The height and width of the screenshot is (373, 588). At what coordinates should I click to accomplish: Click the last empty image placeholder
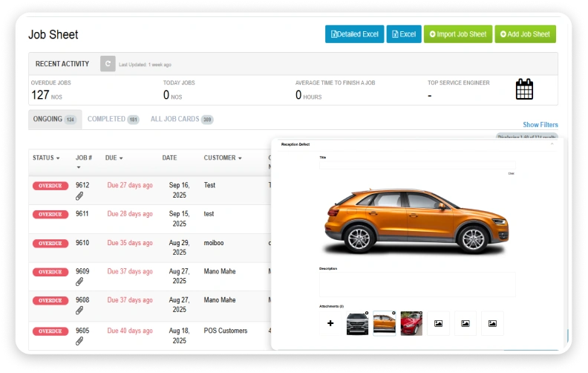coord(492,323)
